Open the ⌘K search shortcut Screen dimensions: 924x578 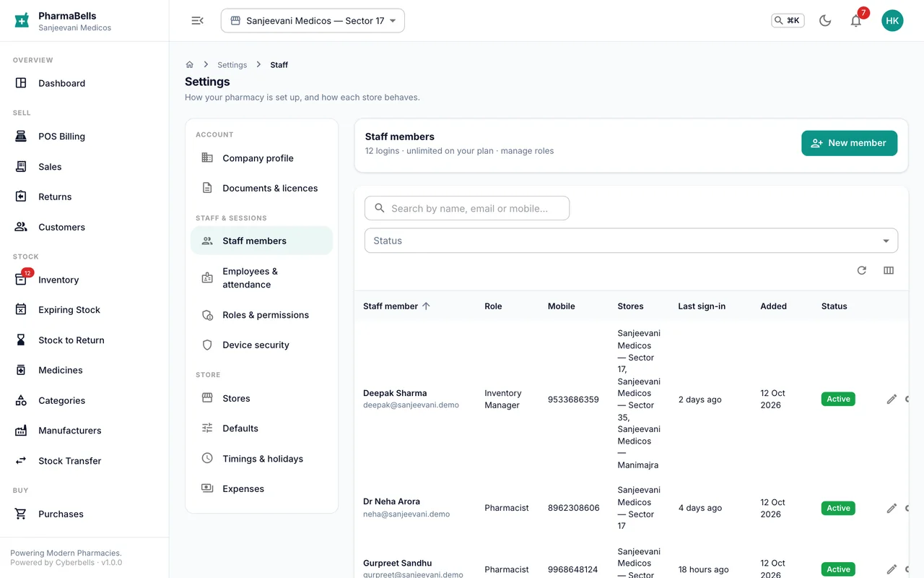pos(788,21)
